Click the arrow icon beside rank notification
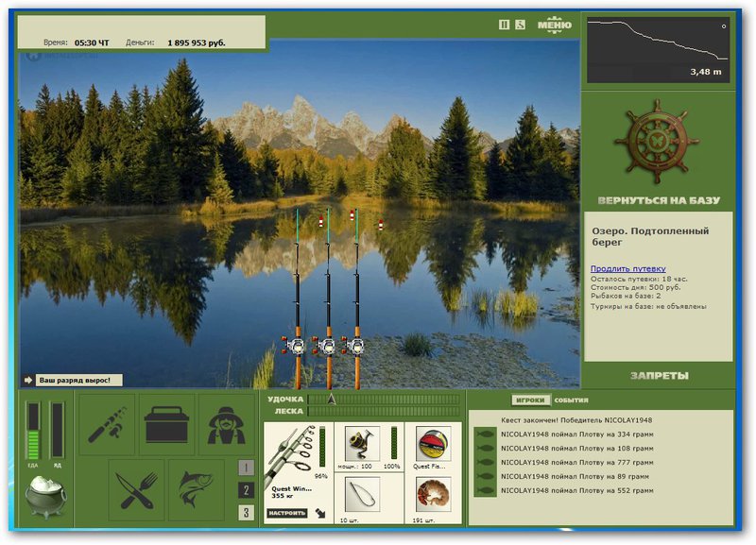The width and height of the screenshot is (756, 545). pos(28,381)
